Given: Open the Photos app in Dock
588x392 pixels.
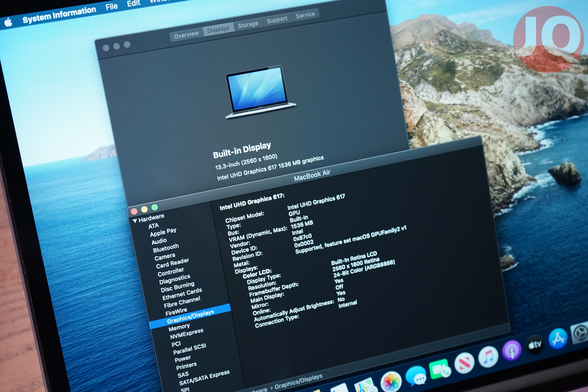Looking at the screenshot, I should tap(391, 381).
